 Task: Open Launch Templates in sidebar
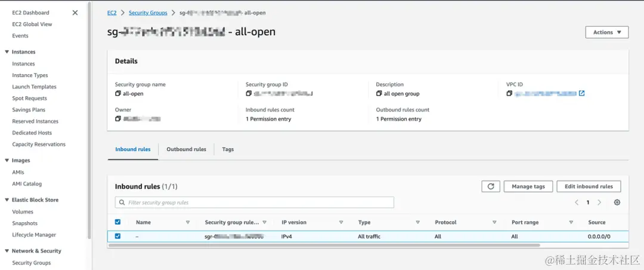[34, 87]
